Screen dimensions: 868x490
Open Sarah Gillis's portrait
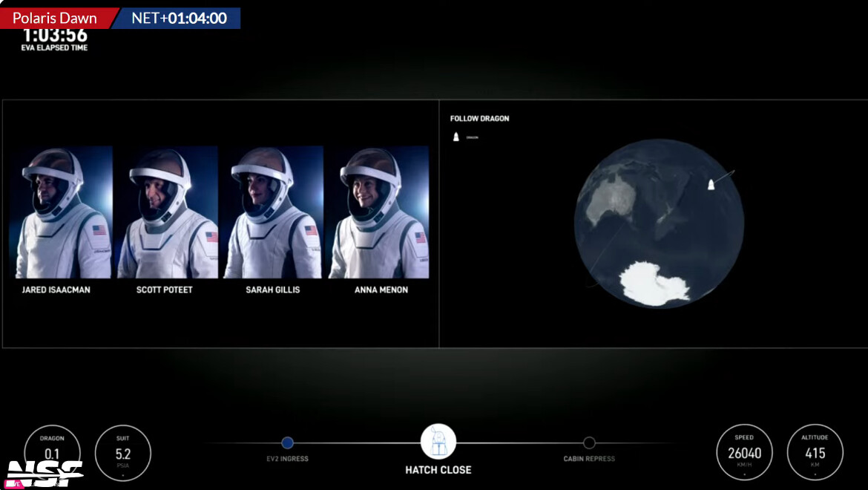pyautogui.click(x=273, y=212)
